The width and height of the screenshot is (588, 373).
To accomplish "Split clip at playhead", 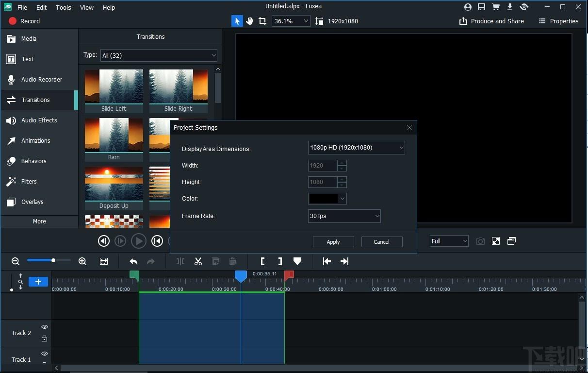I will pos(180,261).
